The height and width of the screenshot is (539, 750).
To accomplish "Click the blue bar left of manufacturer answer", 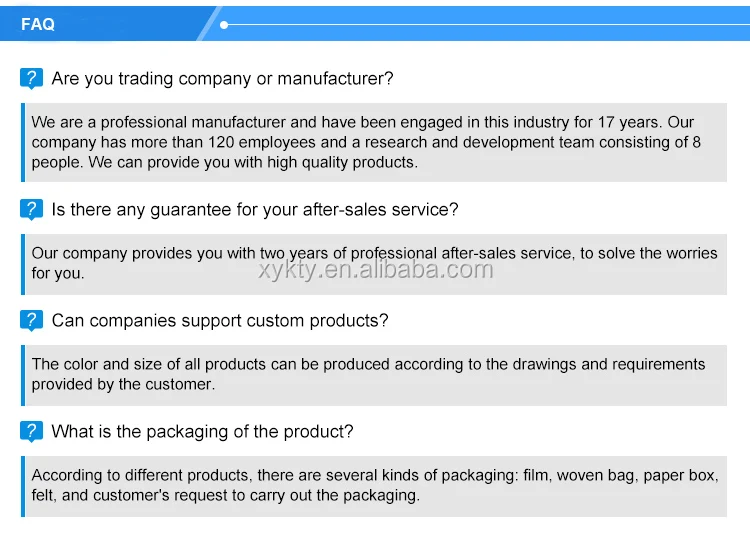I will coord(23,142).
